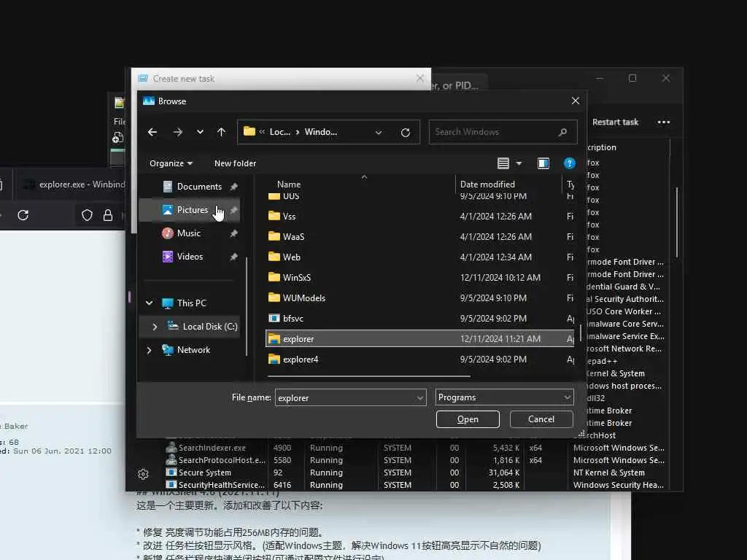Image resolution: width=747 pixels, height=560 pixels.
Task: Select the bfsvc application file
Action: click(x=419, y=319)
